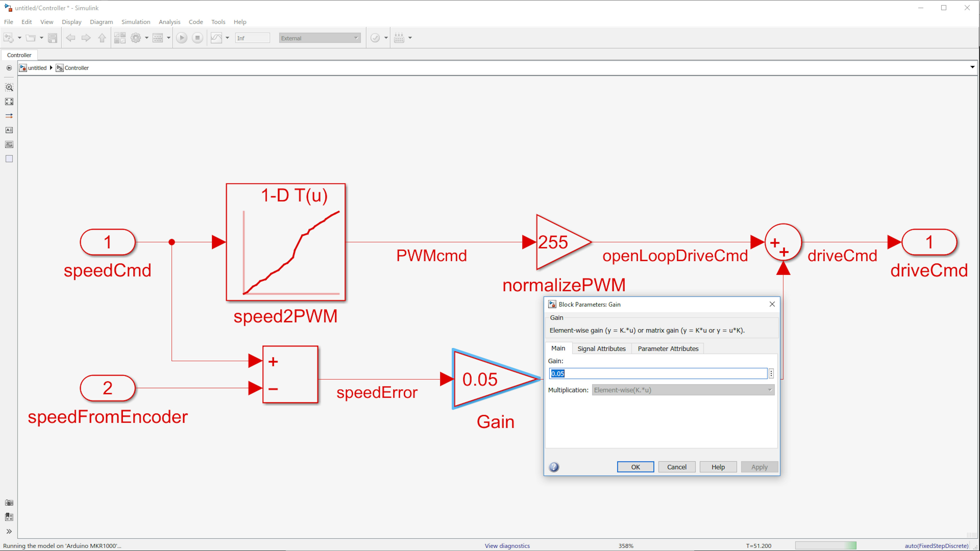Click the Model Advisor checkmark icon
980x551 pixels.
(375, 38)
